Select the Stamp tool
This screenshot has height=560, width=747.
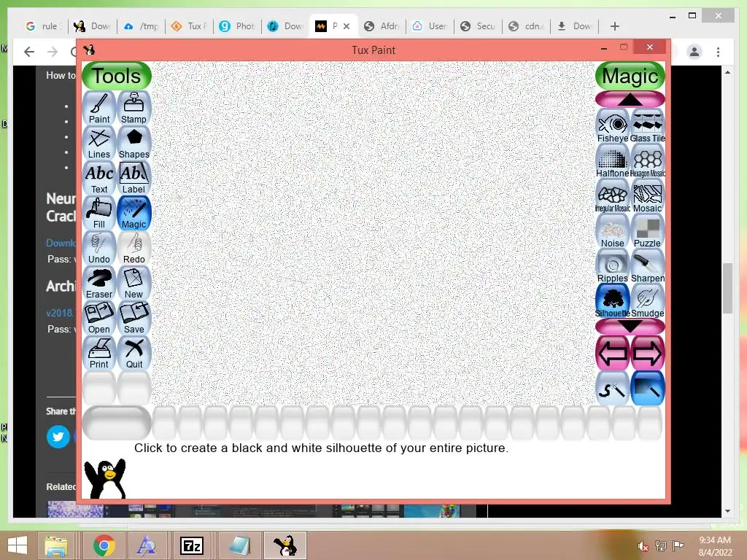coord(134,108)
